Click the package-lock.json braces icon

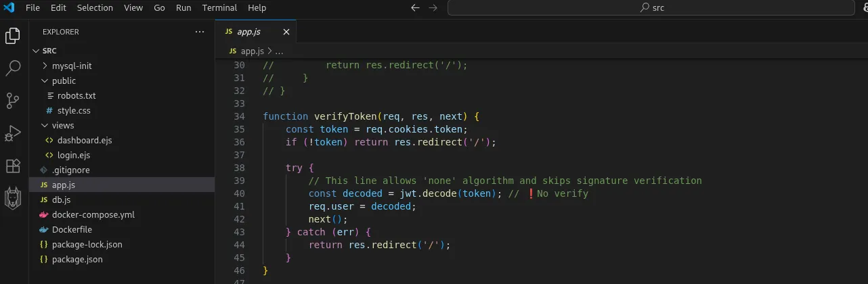44,245
